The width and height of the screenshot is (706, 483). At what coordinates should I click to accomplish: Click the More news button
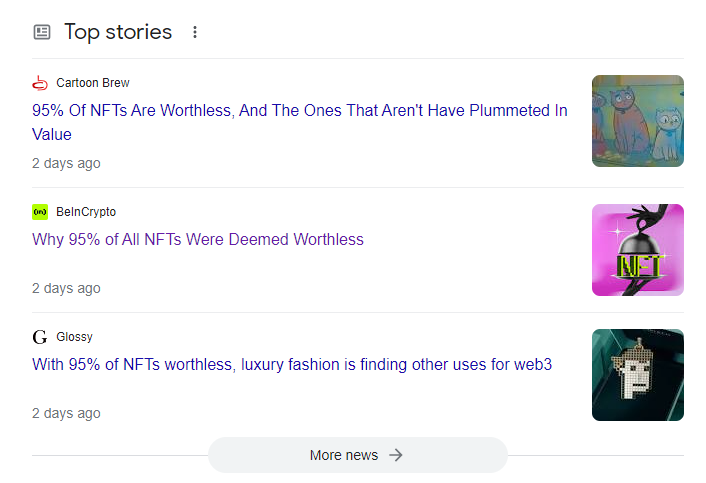point(358,455)
